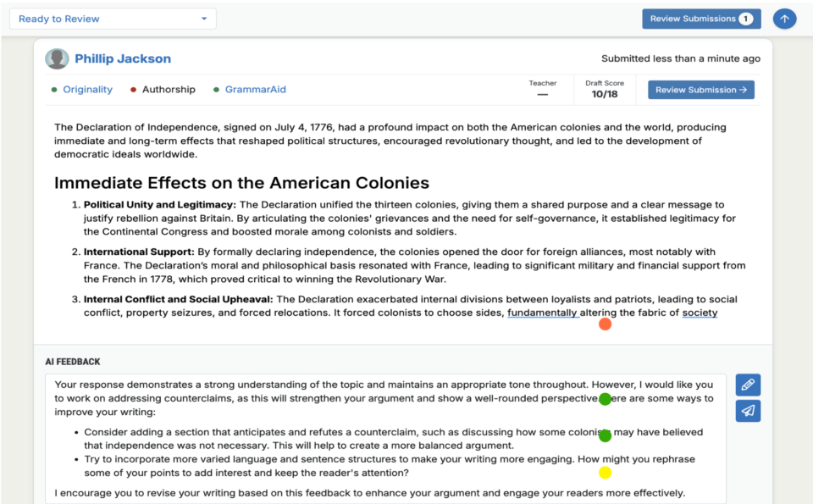Screen dimensions: 813x504
Task: Click the "International Support:" bold text
Action: 139,252
